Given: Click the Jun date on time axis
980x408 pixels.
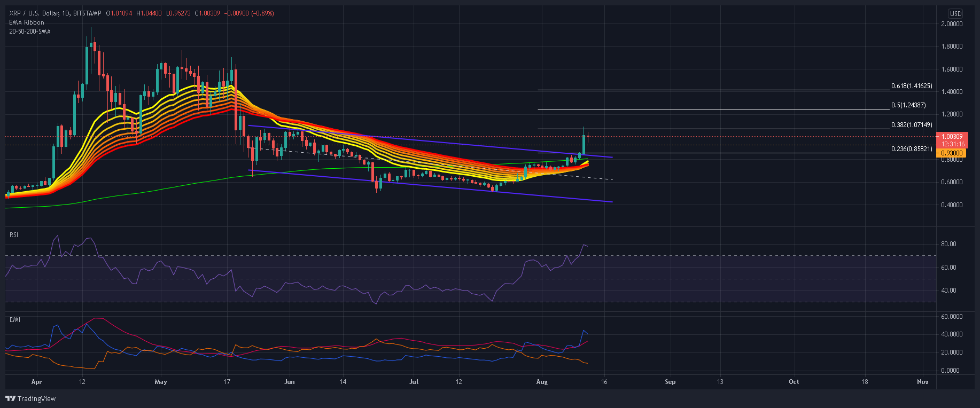Looking at the screenshot, I should (290, 382).
